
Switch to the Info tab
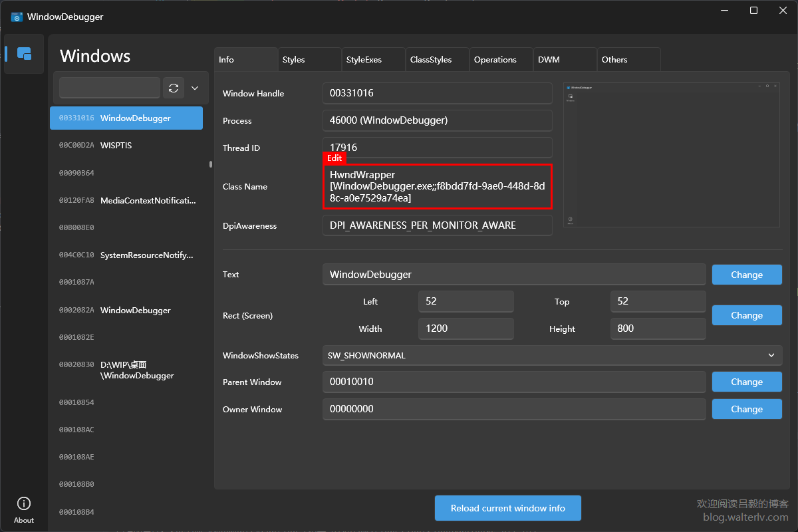(246, 60)
